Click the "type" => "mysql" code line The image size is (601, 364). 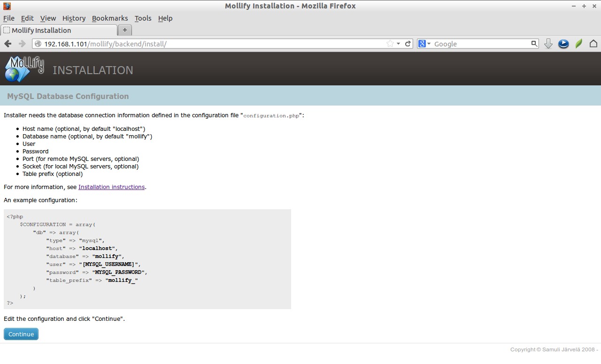[76, 240]
